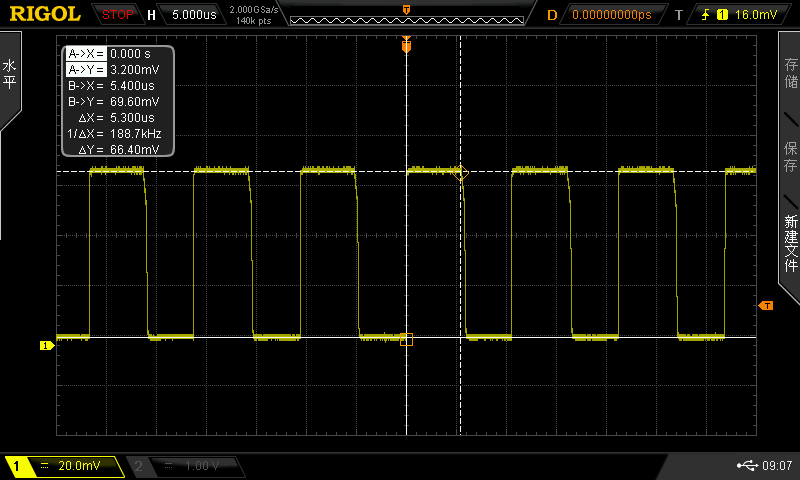
Task: Click the orange D delay label
Action: coord(552,15)
